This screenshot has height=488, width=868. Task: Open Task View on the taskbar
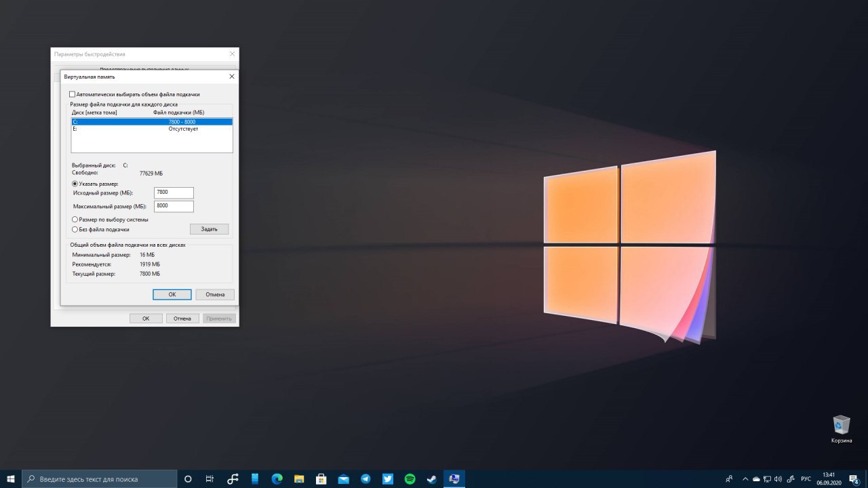tap(210, 479)
